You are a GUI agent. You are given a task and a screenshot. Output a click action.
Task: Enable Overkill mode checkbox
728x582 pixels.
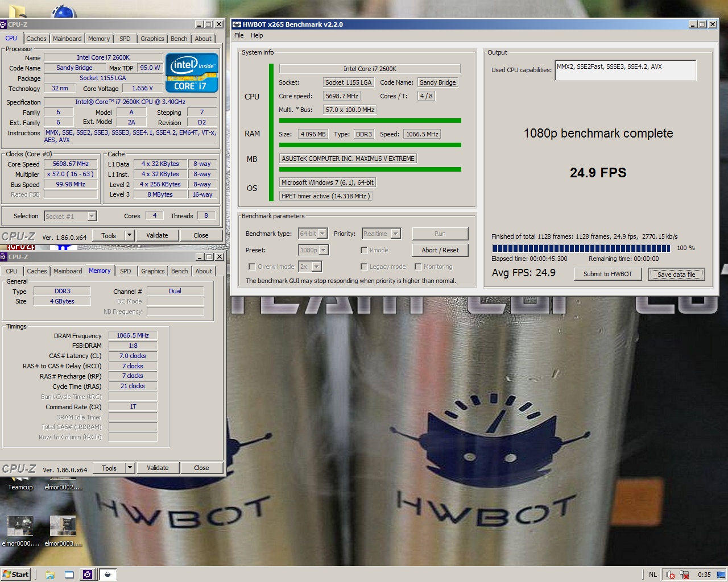click(252, 267)
